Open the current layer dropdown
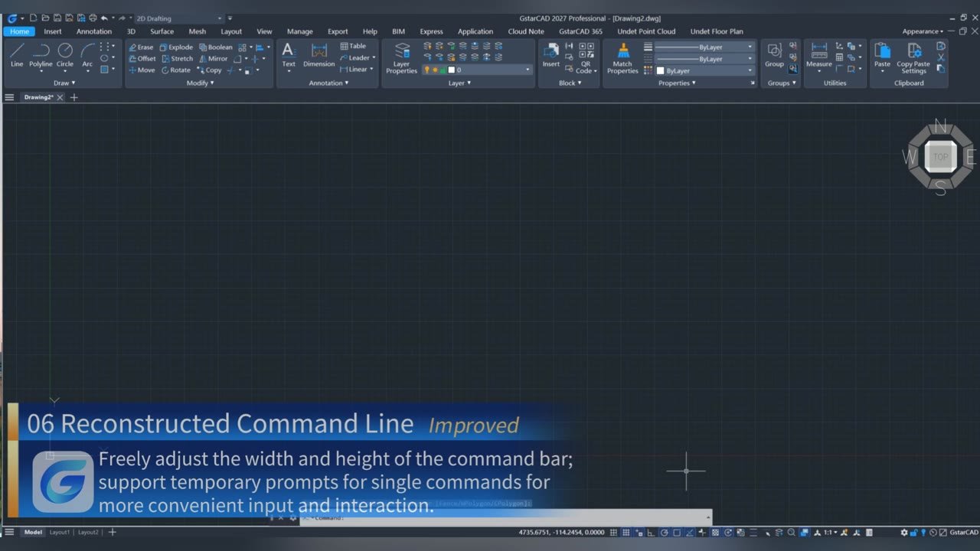The height and width of the screenshot is (551, 980). coord(477,70)
